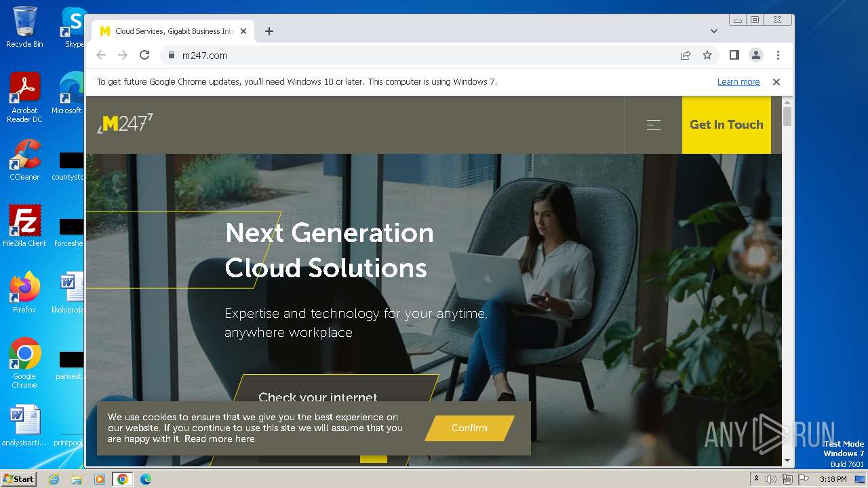868x488 pixels.
Task: Open FileZilla Client desktop icon
Action: [24, 226]
